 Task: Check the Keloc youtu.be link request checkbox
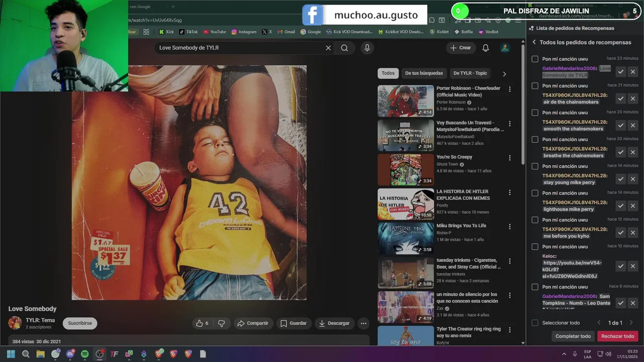(535, 247)
